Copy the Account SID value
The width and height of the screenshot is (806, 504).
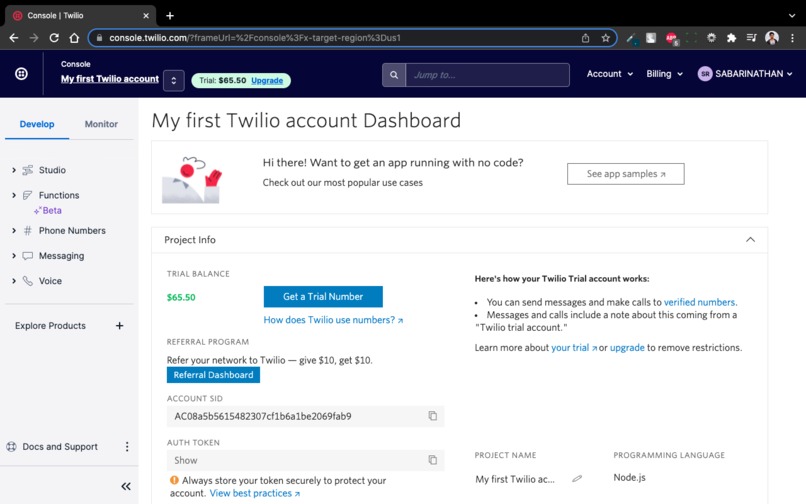[x=433, y=416]
